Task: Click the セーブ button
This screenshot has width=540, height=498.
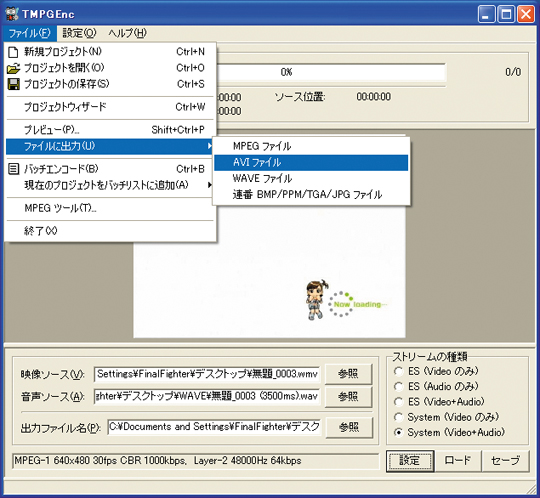Action: 505,460
